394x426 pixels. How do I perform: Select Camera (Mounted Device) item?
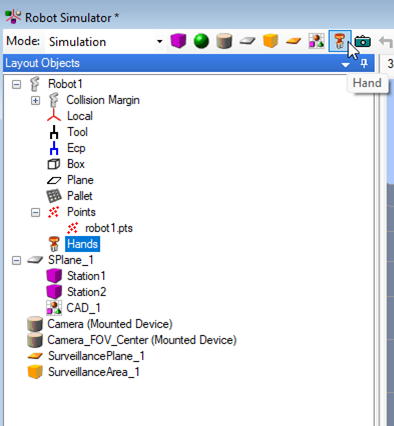pyautogui.click(x=110, y=324)
